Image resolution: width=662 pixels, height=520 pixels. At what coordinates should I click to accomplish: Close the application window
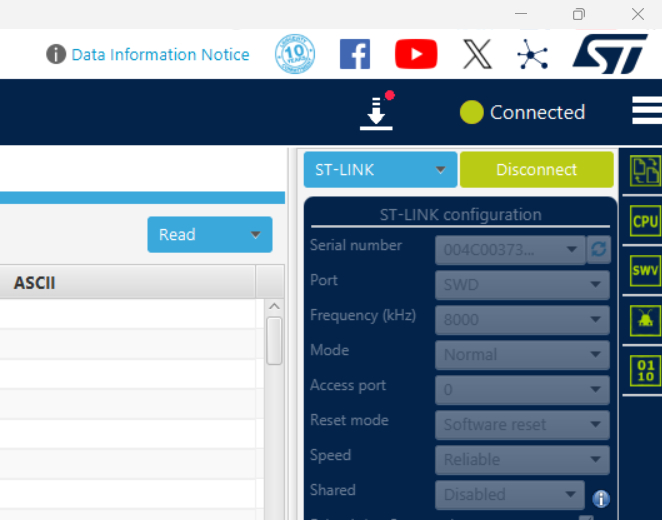pyautogui.click(x=638, y=14)
